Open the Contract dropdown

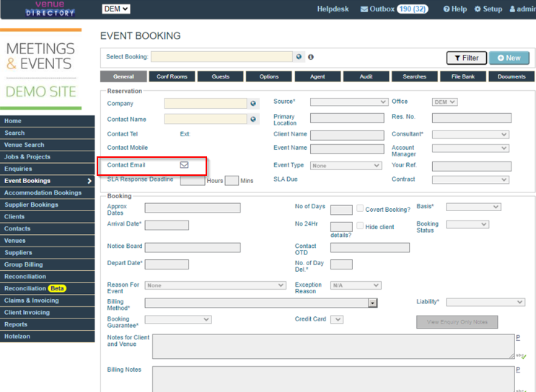pyautogui.click(x=470, y=179)
